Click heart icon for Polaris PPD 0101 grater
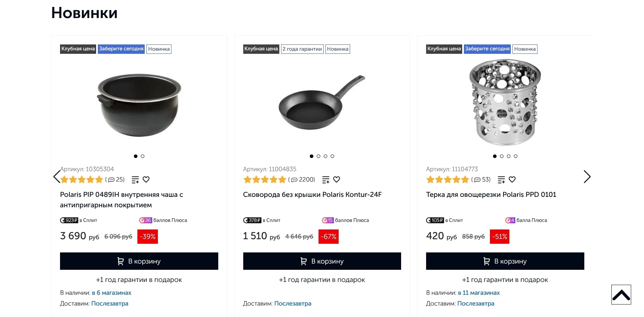The height and width of the screenshot is (317, 644). pyautogui.click(x=512, y=180)
